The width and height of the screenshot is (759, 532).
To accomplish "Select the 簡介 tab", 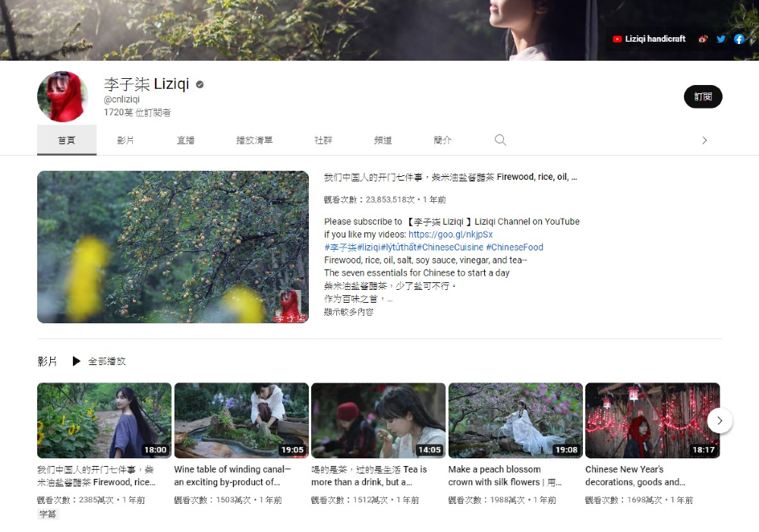I will click(442, 140).
